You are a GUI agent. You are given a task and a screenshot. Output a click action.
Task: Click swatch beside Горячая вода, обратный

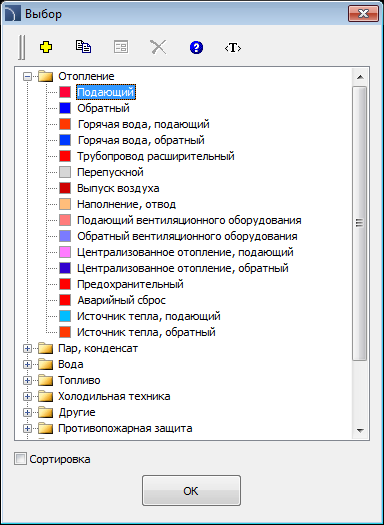(x=65, y=140)
